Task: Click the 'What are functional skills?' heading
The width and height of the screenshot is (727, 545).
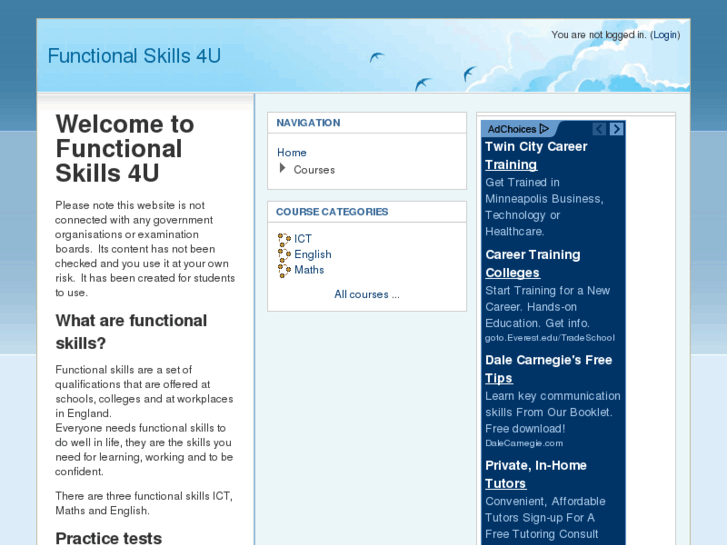Action: (x=131, y=332)
